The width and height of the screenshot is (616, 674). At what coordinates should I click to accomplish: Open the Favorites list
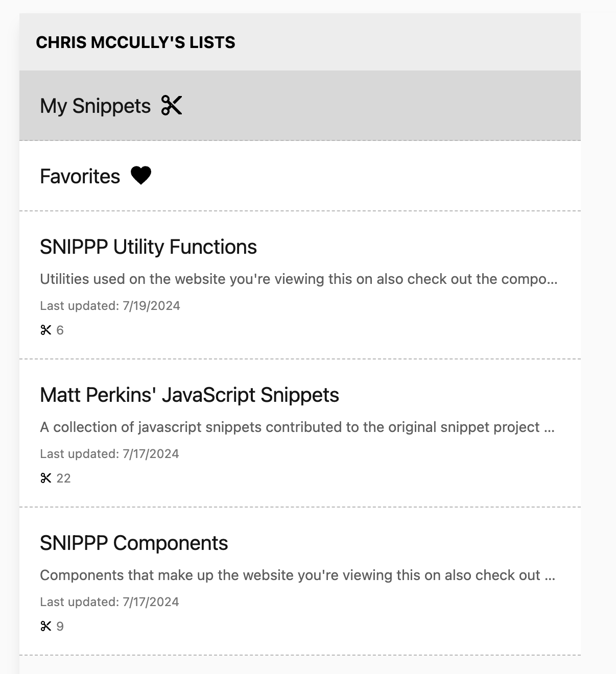pos(300,176)
